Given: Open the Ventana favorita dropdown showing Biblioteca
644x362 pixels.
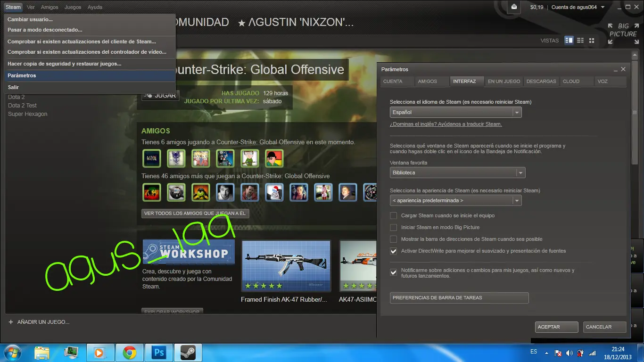Looking at the screenshot, I should coord(457,173).
